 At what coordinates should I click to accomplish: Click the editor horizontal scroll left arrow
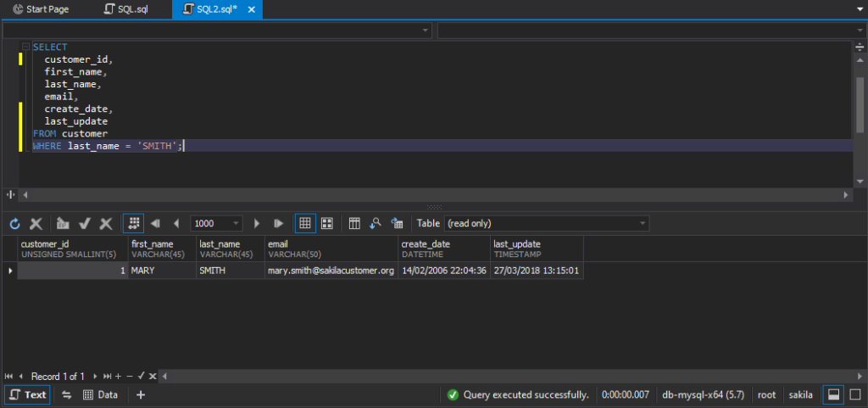[25, 195]
